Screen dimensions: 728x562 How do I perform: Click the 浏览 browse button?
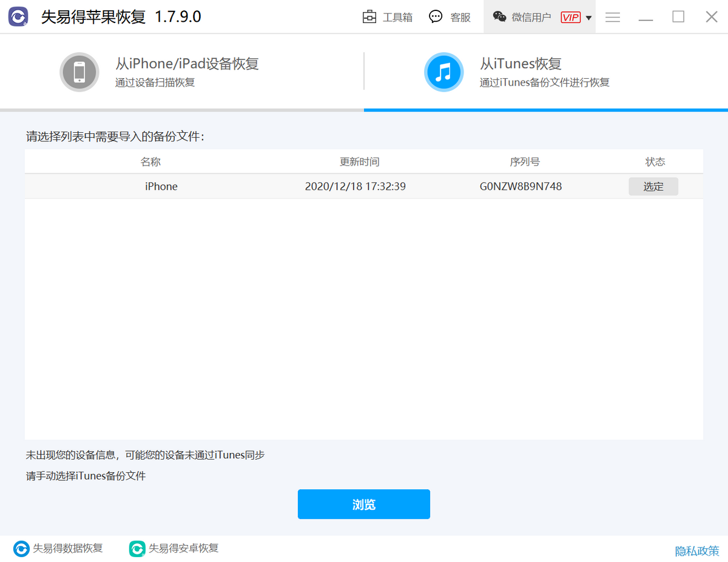click(x=364, y=504)
